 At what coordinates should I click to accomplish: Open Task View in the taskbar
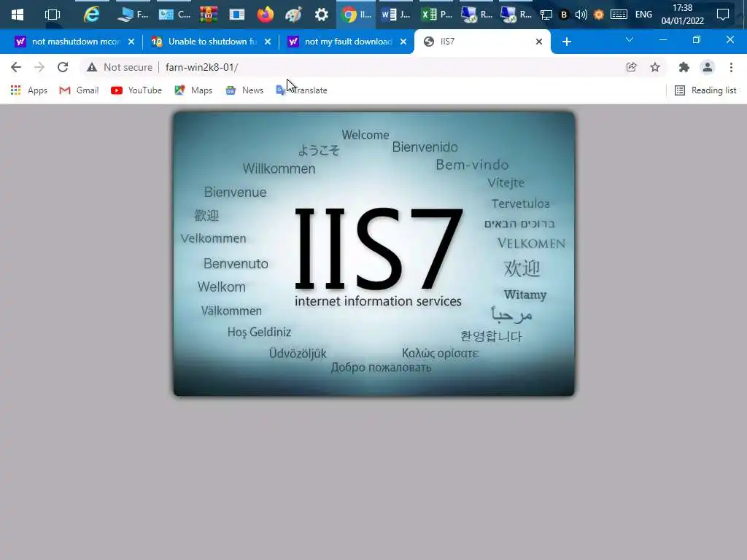pyautogui.click(x=52, y=15)
